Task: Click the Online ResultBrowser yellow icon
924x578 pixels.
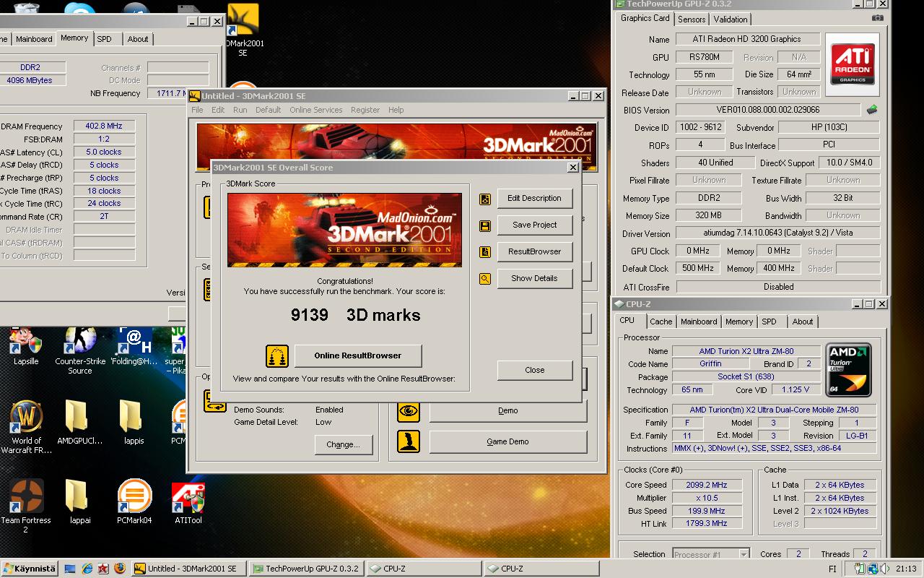Action: pos(277,355)
